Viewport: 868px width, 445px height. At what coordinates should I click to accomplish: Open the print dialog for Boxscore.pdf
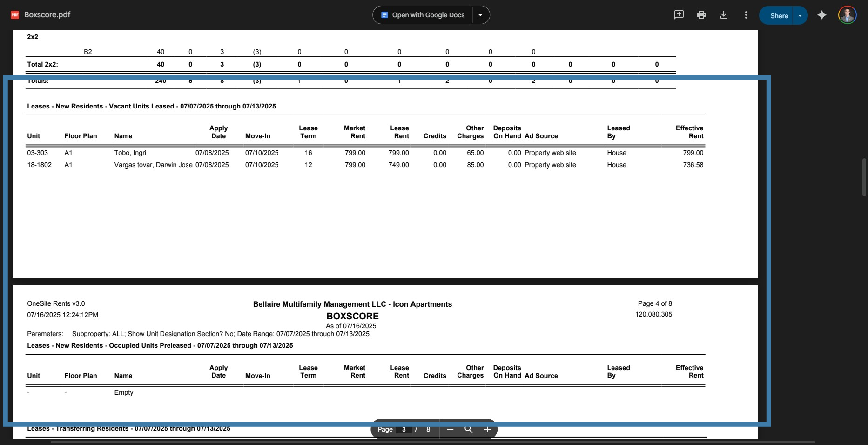pos(701,14)
